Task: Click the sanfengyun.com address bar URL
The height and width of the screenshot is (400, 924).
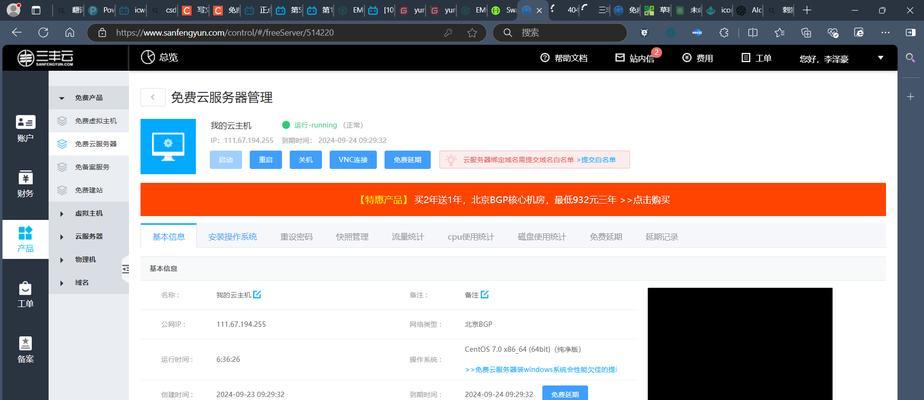Action: point(225,33)
